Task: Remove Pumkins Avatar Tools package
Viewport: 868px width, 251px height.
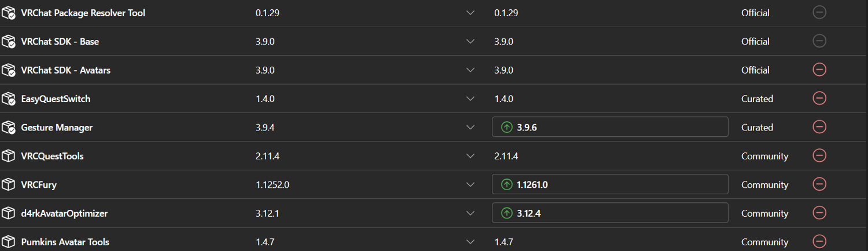Action: tap(819, 241)
